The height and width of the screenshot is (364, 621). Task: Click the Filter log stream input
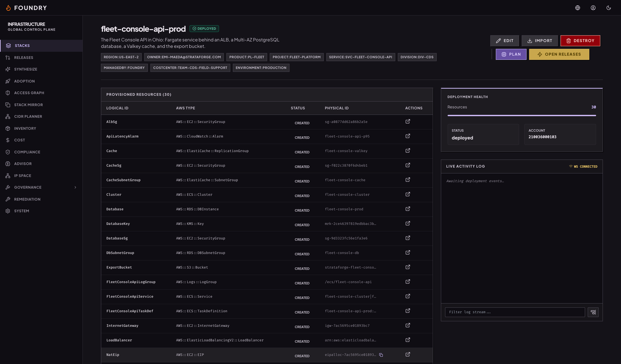click(515, 312)
